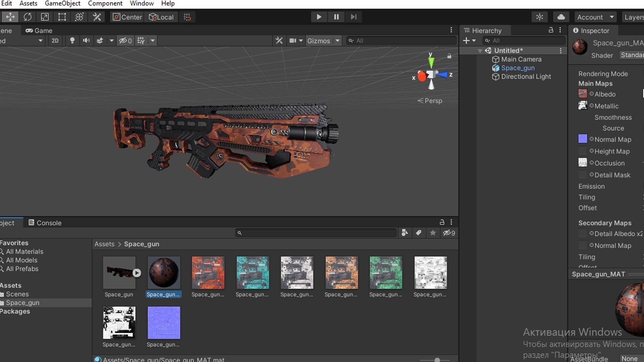Open scene component tools icon
The height and width of the screenshot is (362, 644).
279,41
